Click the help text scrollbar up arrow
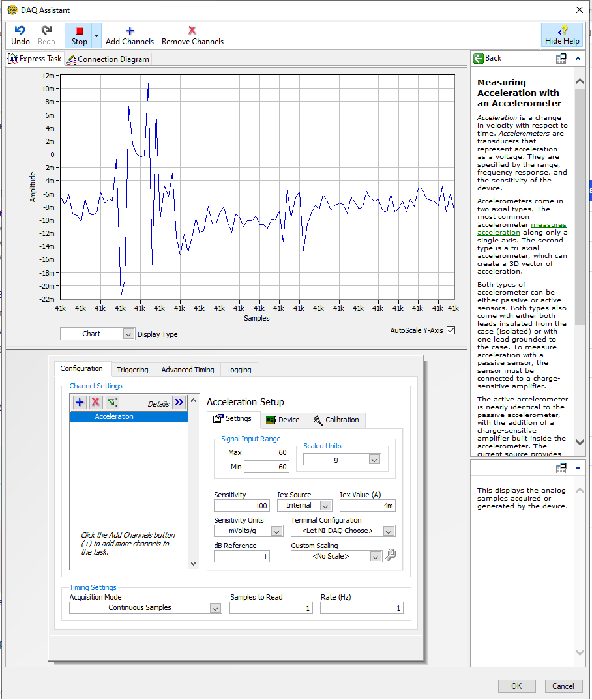592x700 pixels. tap(580, 81)
